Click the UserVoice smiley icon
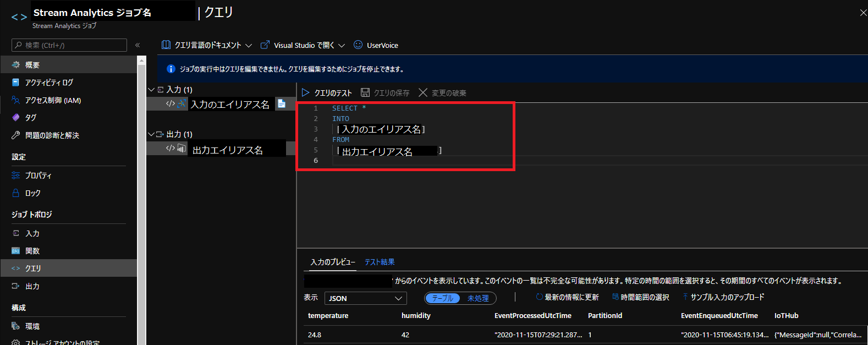 (358, 45)
